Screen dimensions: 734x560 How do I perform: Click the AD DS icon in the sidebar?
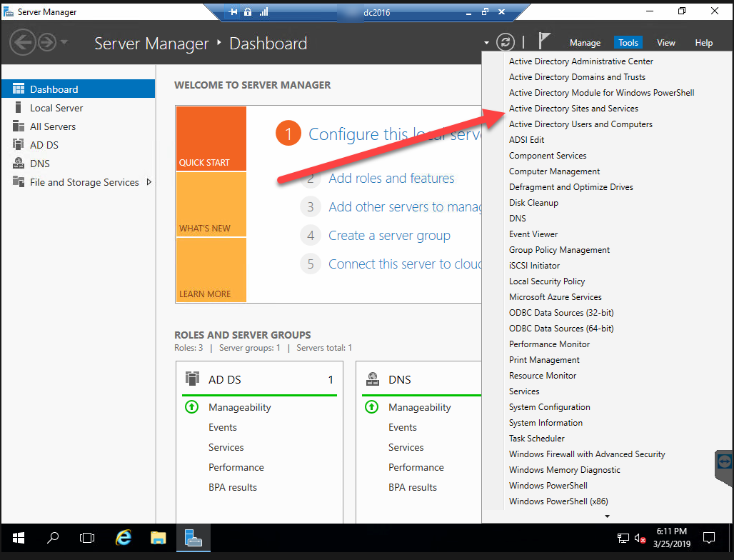19,145
